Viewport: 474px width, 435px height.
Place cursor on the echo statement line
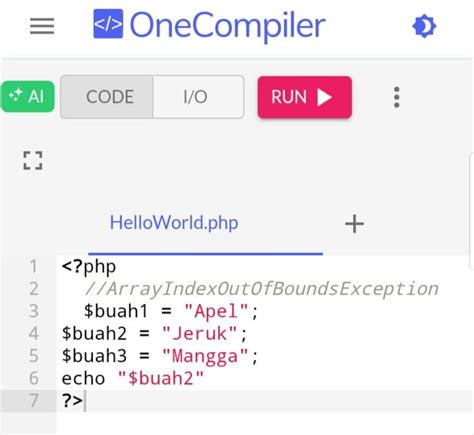pyautogui.click(x=133, y=378)
